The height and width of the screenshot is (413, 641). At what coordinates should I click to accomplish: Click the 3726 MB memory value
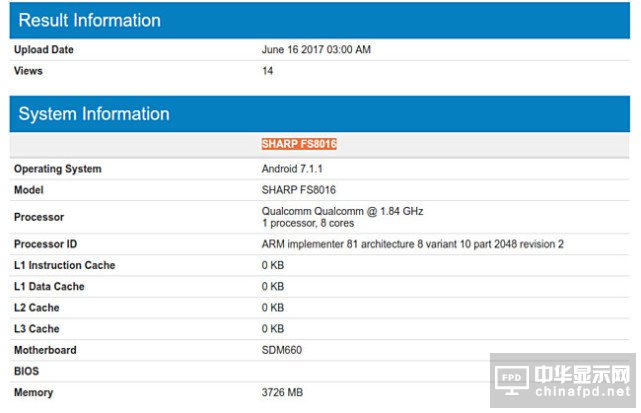click(x=283, y=392)
